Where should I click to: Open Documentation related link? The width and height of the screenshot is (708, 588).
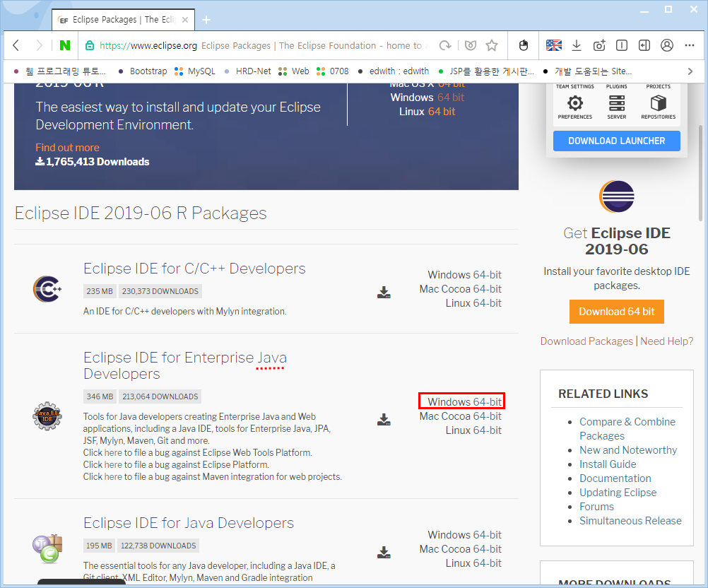pyautogui.click(x=615, y=478)
